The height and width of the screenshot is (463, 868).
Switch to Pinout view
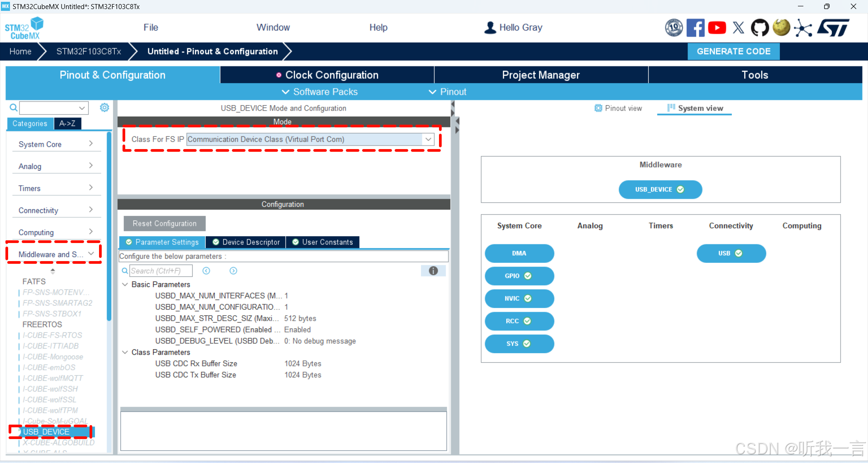[x=618, y=108]
